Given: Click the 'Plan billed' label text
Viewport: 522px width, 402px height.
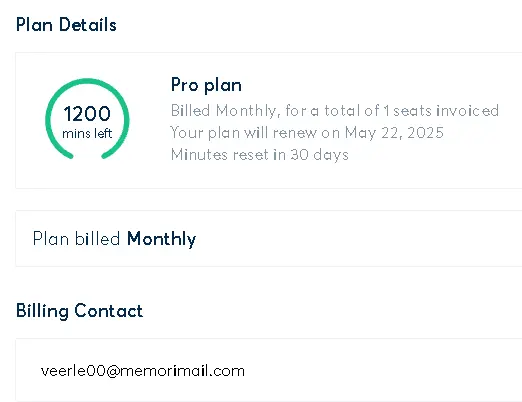Looking at the screenshot, I should pyautogui.click(x=76, y=239).
